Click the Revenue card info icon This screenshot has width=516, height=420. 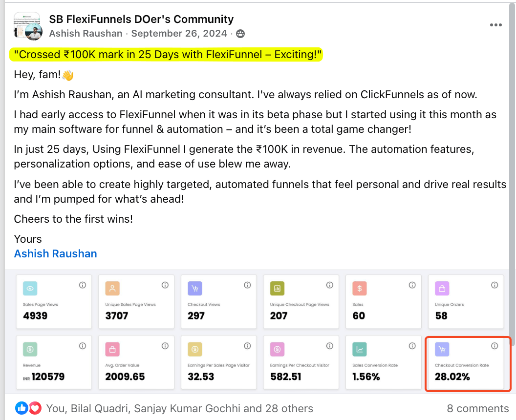[x=83, y=346]
